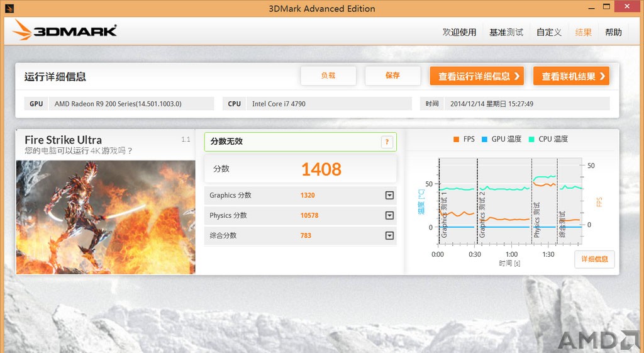Click the orange FPS legend swatch
The width and height of the screenshot is (644, 353).
457,139
